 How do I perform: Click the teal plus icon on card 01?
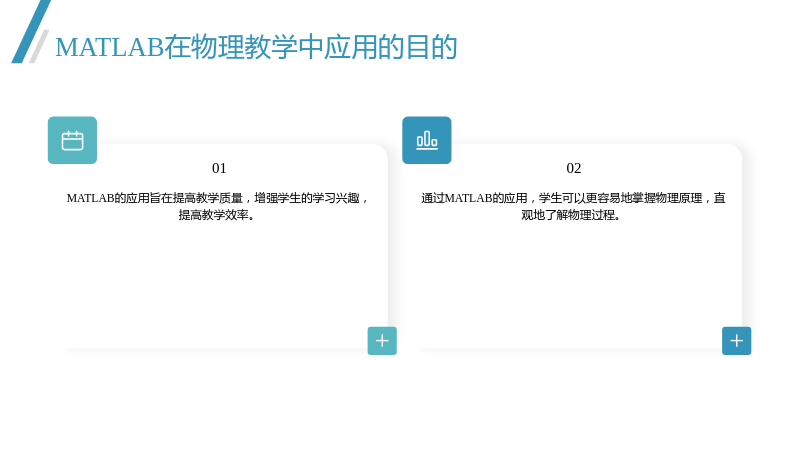pyautogui.click(x=382, y=341)
